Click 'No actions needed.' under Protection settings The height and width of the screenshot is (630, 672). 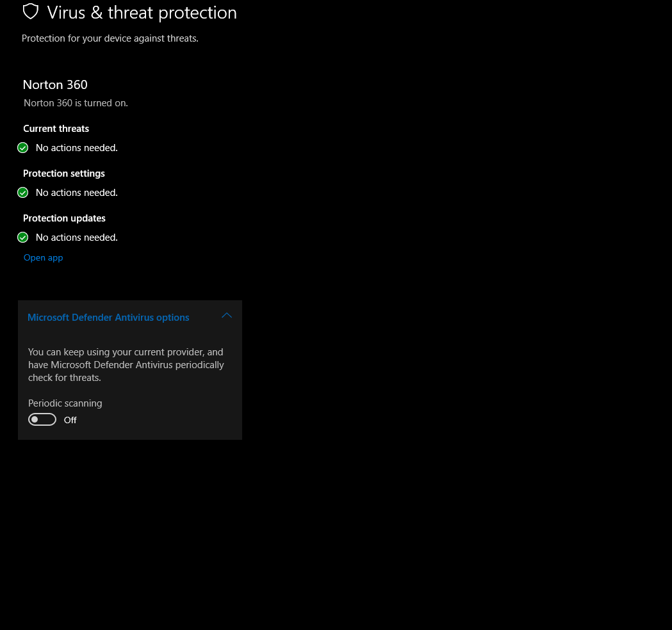coord(77,193)
